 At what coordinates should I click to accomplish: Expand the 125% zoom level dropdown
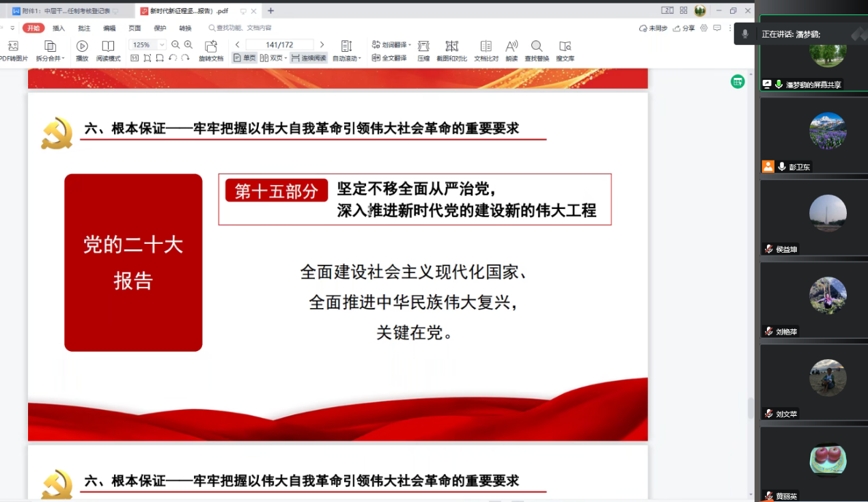coord(162,45)
